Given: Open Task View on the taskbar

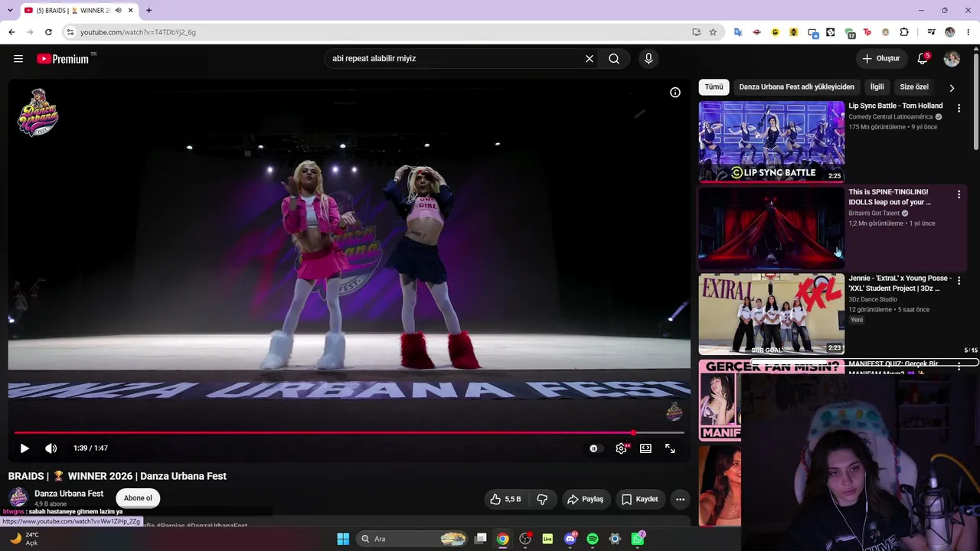Looking at the screenshot, I should [x=480, y=539].
